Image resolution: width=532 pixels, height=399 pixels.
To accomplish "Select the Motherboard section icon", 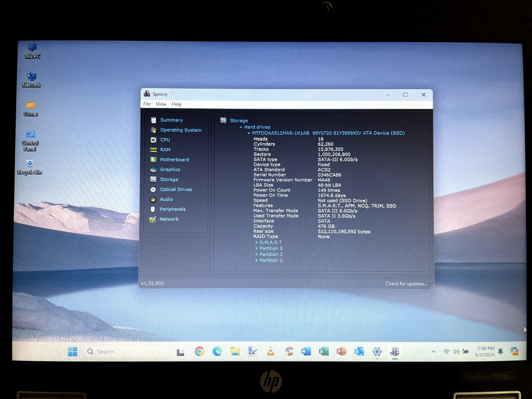I will click(153, 160).
